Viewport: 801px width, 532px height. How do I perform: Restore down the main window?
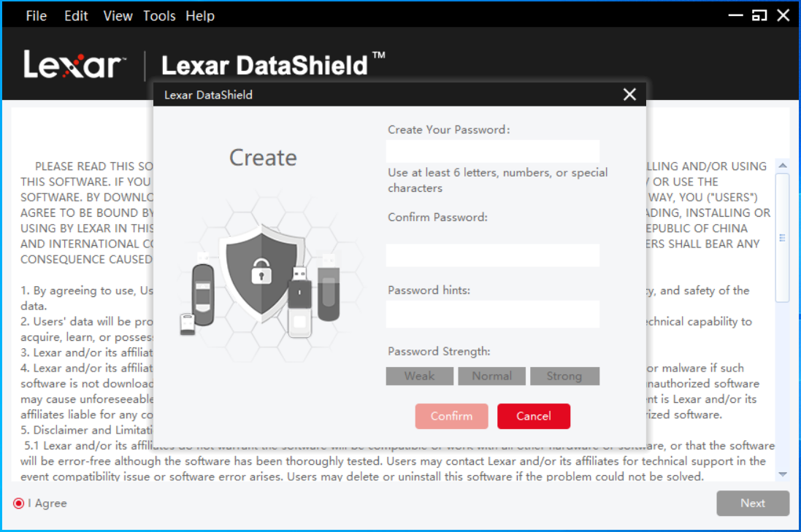pyautogui.click(x=759, y=16)
